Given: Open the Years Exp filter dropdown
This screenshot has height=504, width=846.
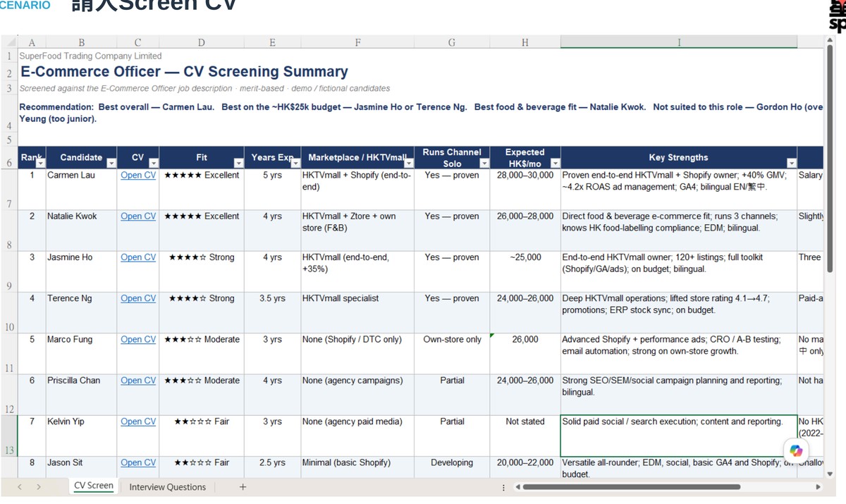Looking at the screenshot, I should (x=295, y=164).
